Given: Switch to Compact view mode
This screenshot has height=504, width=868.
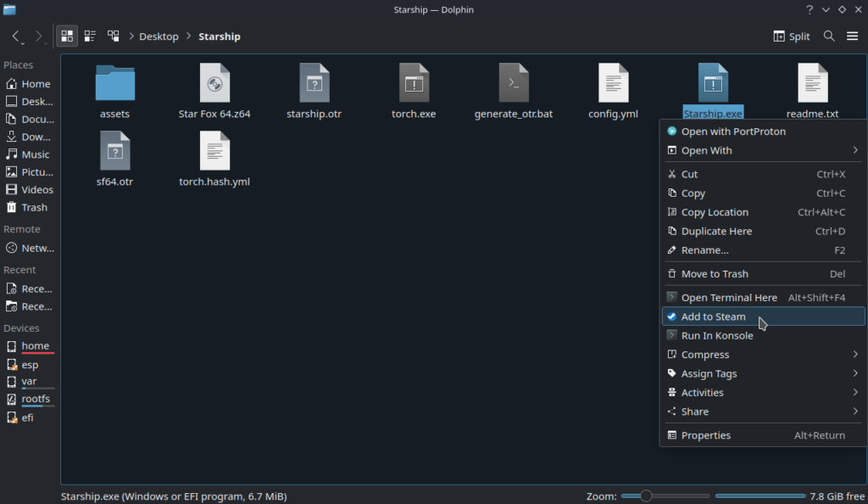Looking at the screenshot, I should pyautogui.click(x=90, y=36).
